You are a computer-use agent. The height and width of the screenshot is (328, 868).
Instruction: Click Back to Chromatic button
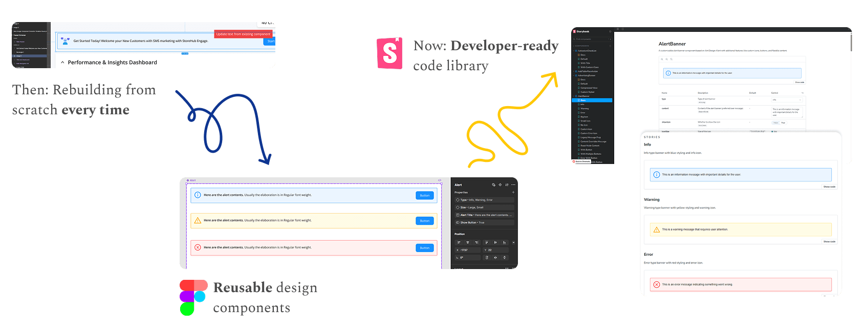[581, 161]
